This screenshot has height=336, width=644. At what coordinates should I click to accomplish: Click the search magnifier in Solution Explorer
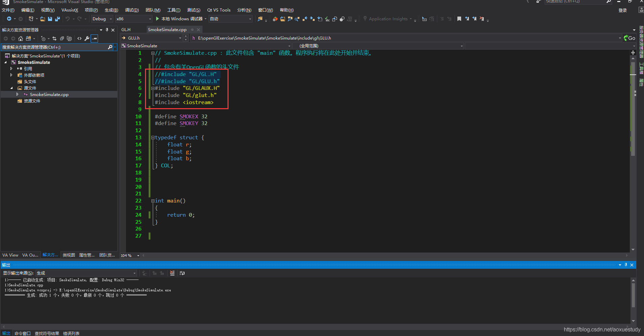(110, 47)
